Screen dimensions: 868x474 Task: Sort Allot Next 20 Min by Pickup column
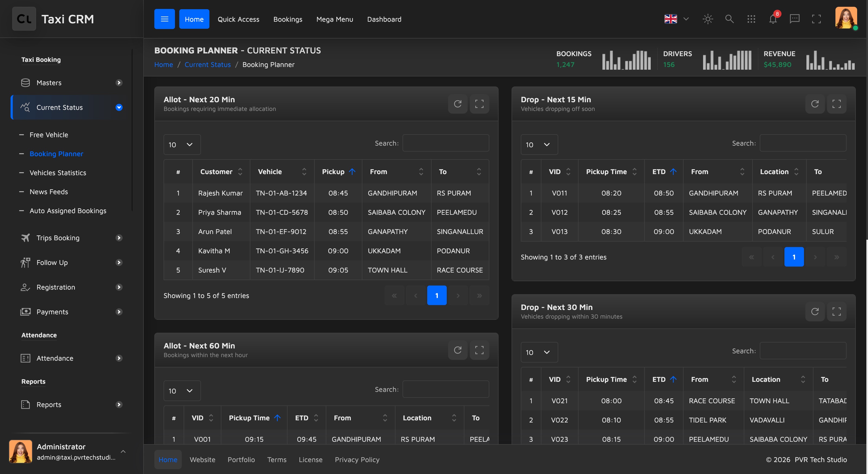[x=338, y=172]
